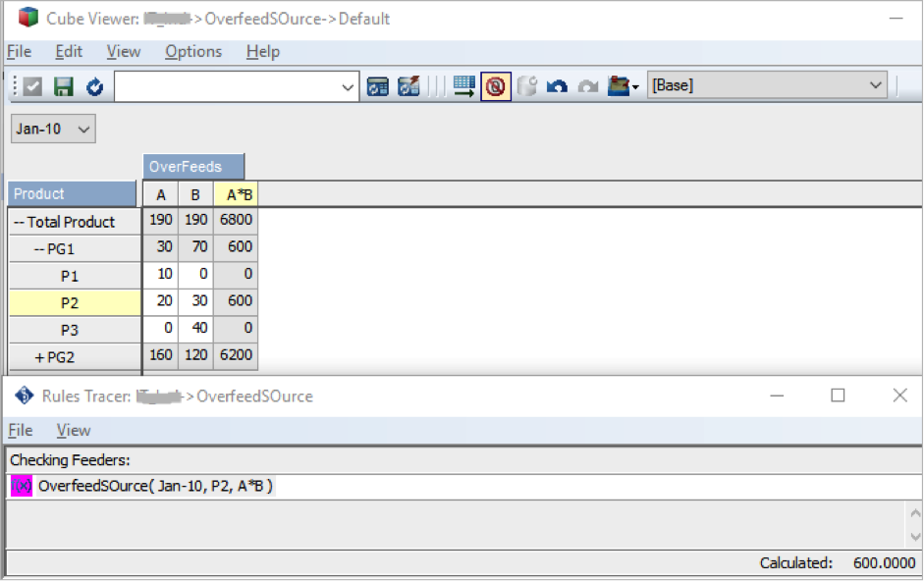Image resolution: width=924 pixels, height=581 pixels.
Task: Click the Recalculate icon in toolbar
Action: (x=94, y=86)
